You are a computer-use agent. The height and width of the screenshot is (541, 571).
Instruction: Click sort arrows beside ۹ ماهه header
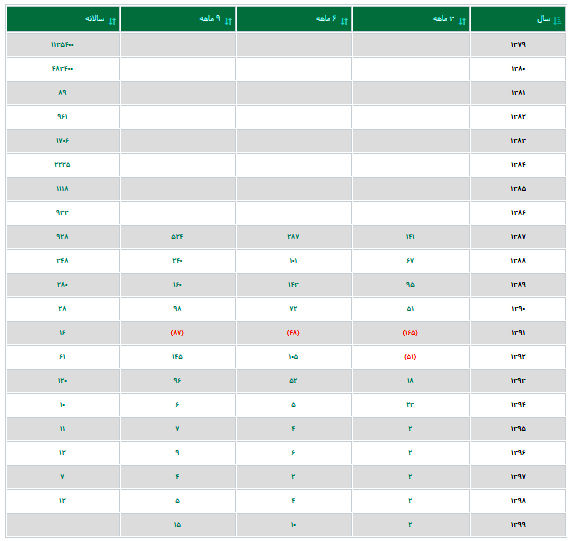coord(228,21)
